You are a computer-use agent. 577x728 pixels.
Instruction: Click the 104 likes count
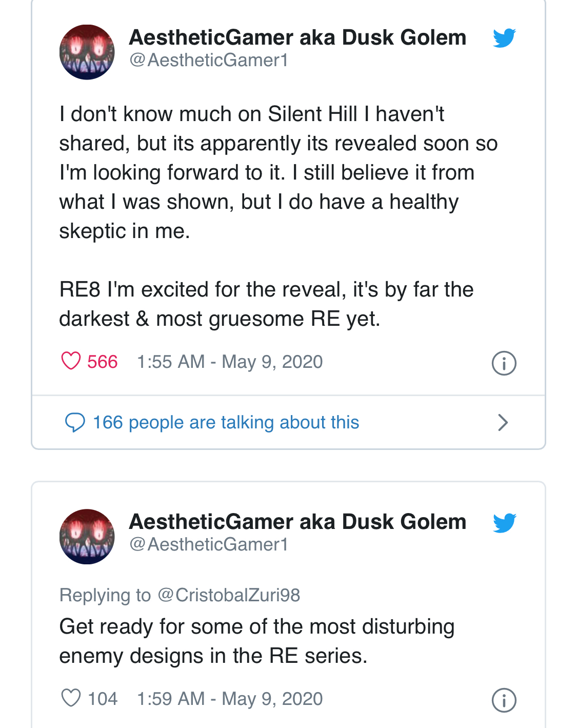(x=102, y=699)
